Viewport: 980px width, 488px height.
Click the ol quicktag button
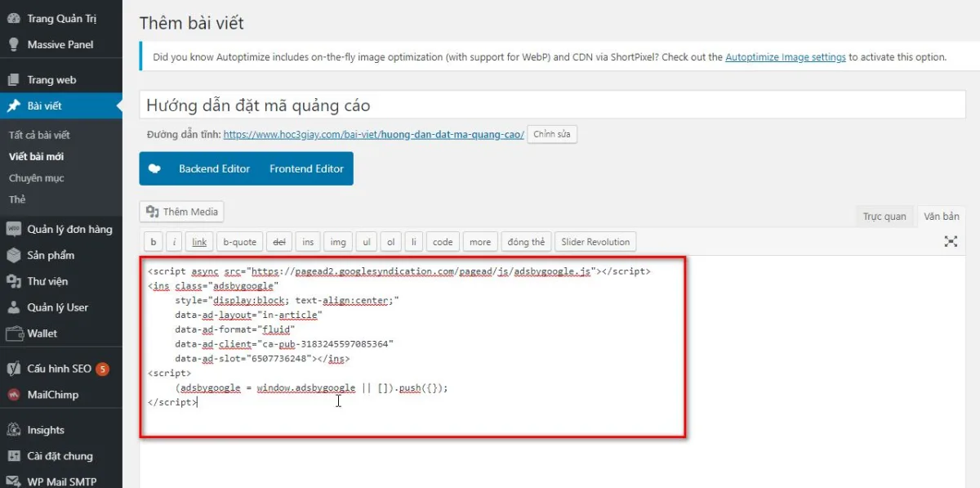tap(391, 242)
